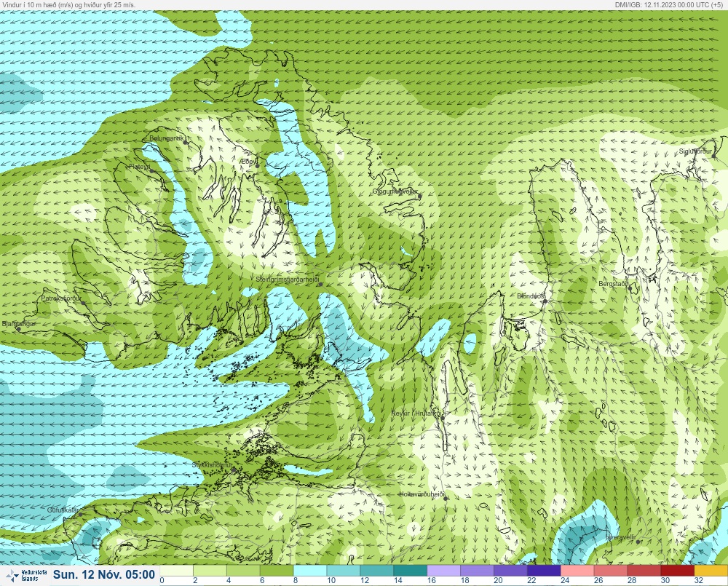Click the light cyan 8–10 m/s swatch
The image size is (728, 586).
(310, 571)
